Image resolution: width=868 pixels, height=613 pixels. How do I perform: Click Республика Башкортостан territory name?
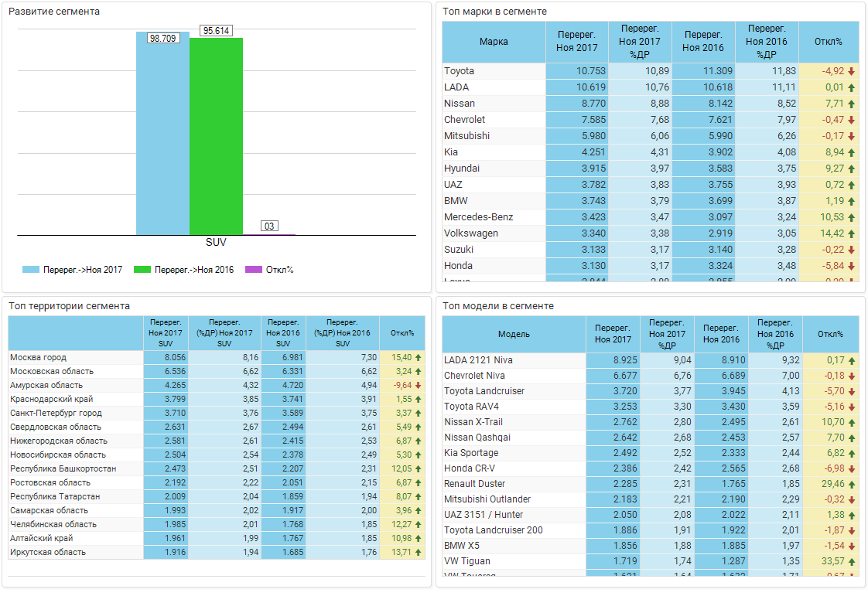pyautogui.click(x=63, y=468)
